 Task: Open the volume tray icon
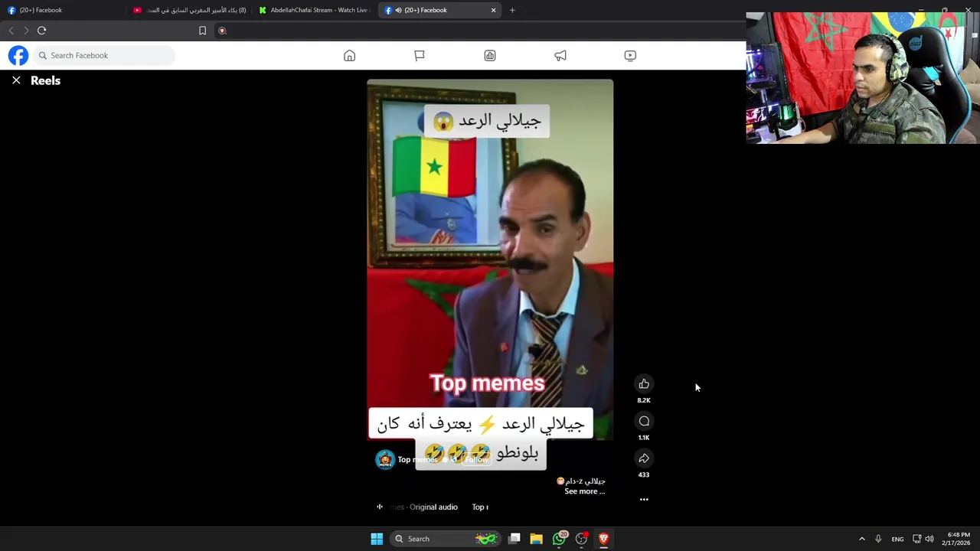point(929,539)
